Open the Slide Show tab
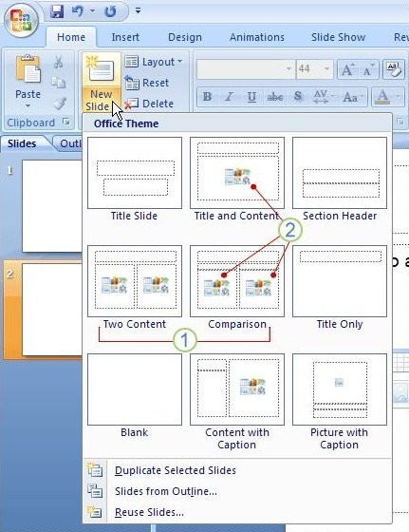The image size is (409, 532). click(x=338, y=37)
